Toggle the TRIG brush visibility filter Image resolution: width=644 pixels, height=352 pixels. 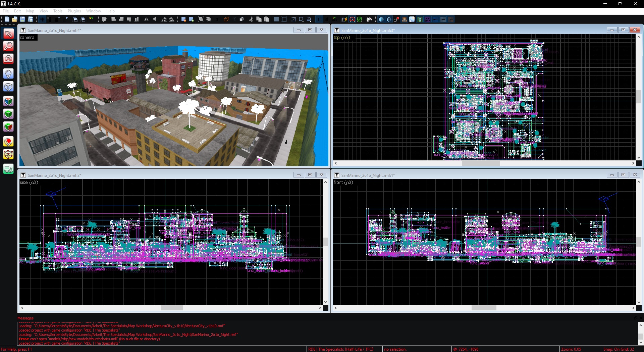tap(451, 19)
